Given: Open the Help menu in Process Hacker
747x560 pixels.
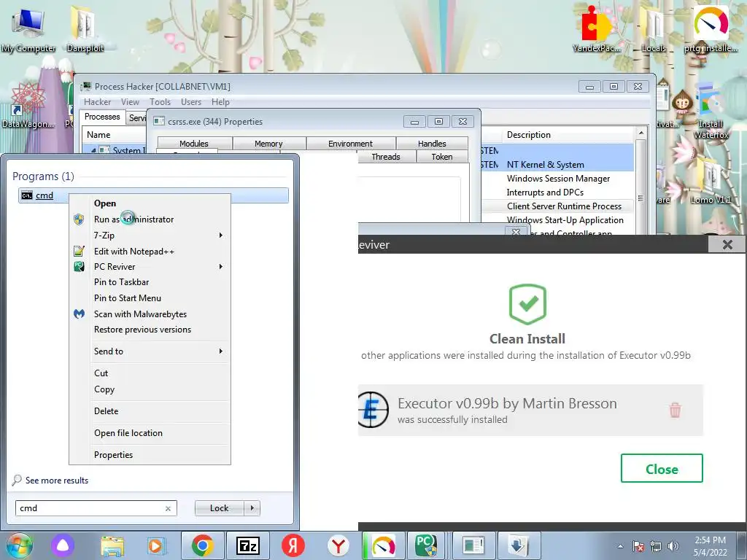Looking at the screenshot, I should [x=220, y=102].
